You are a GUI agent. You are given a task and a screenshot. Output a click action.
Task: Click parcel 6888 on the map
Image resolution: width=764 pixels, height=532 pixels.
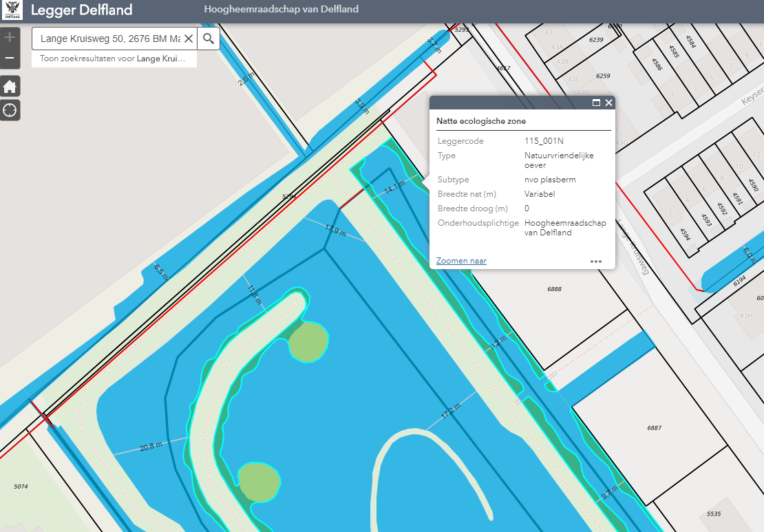point(554,289)
